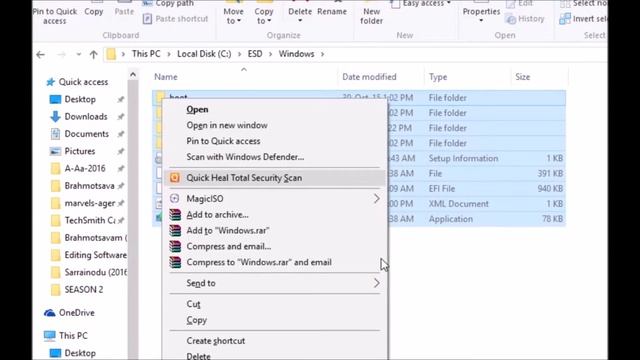Click WinRAR icon beside Add to archive
The width and height of the screenshot is (640, 360).
[x=175, y=215]
